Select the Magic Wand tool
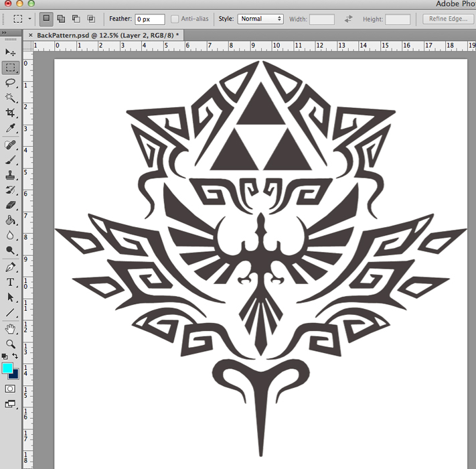The image size is (476, 469). [10, 98]
